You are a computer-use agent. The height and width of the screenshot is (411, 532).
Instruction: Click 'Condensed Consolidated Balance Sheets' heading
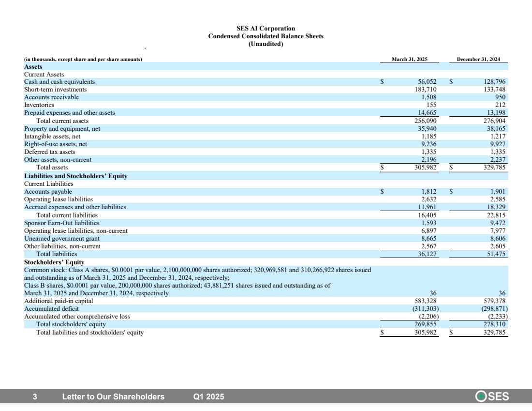(x=266, y=36)
